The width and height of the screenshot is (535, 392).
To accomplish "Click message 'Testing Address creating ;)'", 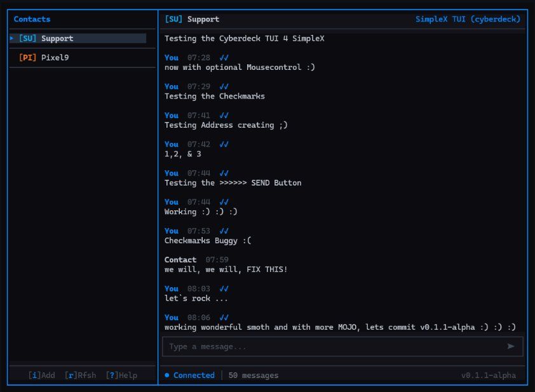I will coord(226,125).
